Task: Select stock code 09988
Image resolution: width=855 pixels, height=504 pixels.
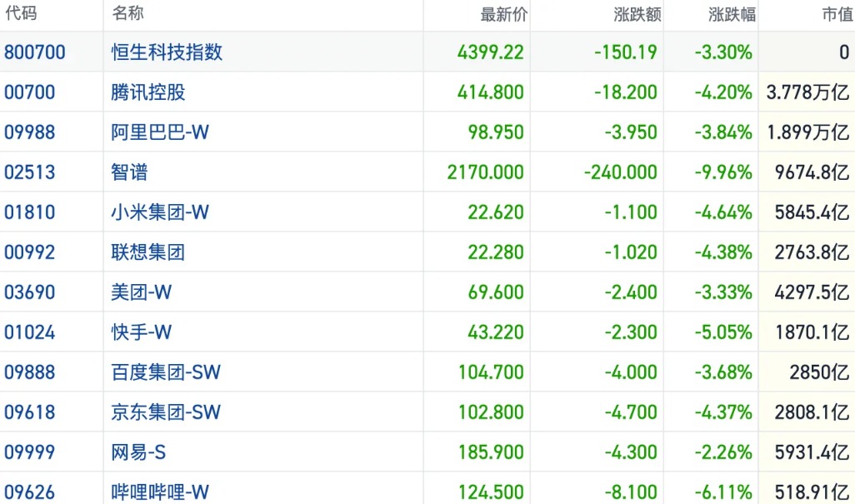Action: (x=29, y=132)
